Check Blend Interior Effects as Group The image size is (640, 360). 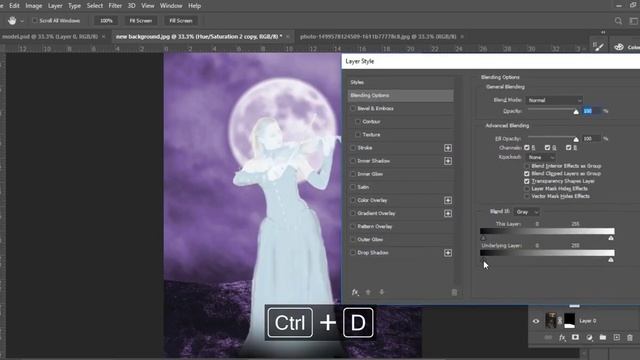[527, 166]
